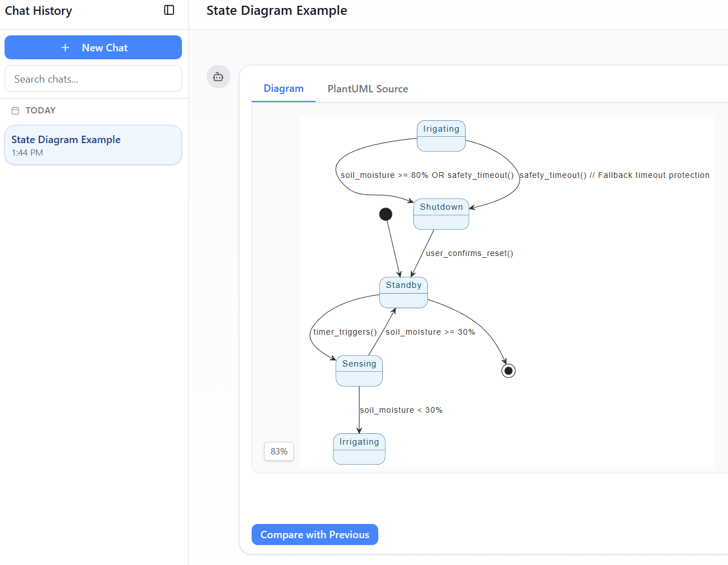Click the timer_triggers() transition label
Image resolution: width=728 pixels, height=565 pixels.
click(345, 332)
